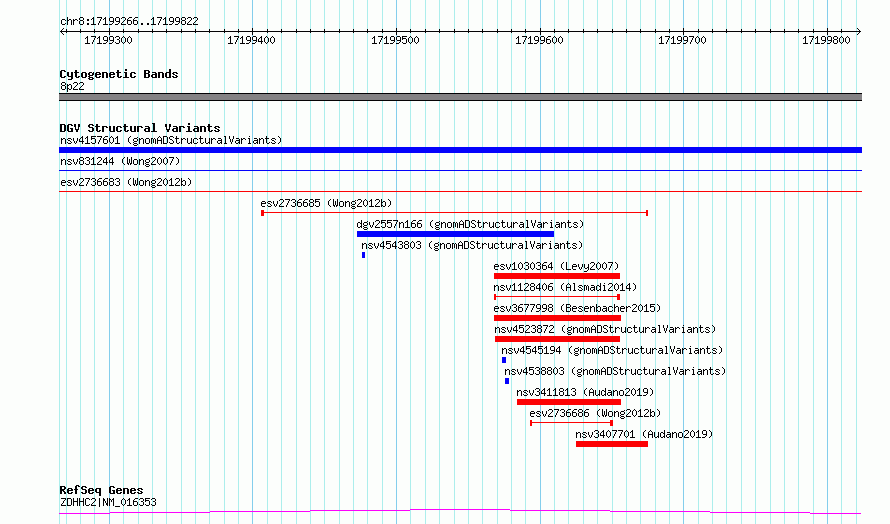The height and width of the screenshot is (524, 890).
Task: Click the ruler's right arrow end
Action: (x=859, y=32)
